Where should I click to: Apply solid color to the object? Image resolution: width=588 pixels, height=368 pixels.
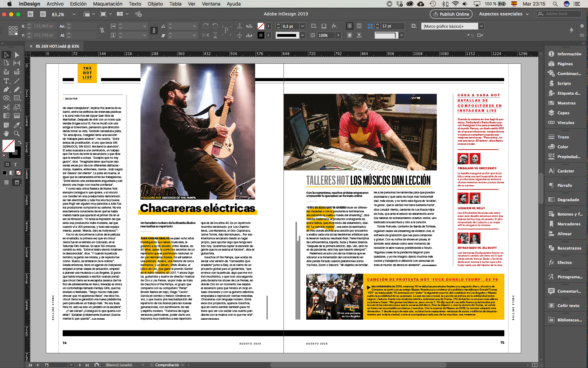pos(5,173)
